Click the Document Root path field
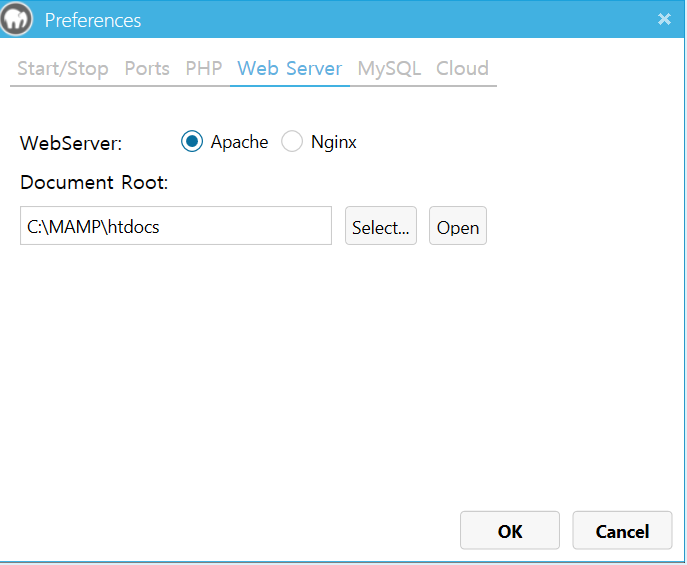 click(x=176, y=226)
